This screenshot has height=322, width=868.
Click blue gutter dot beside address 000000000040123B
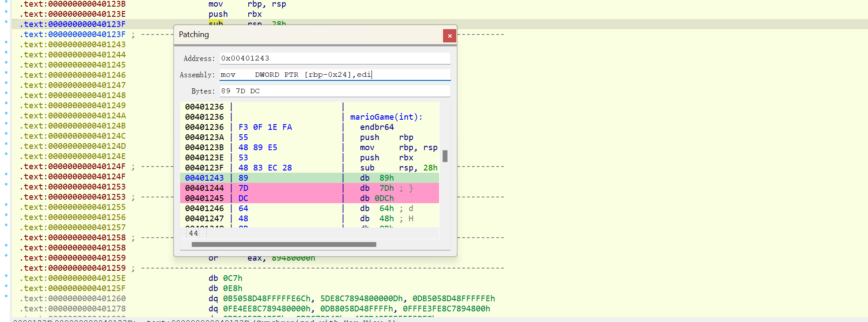(6, 1)
